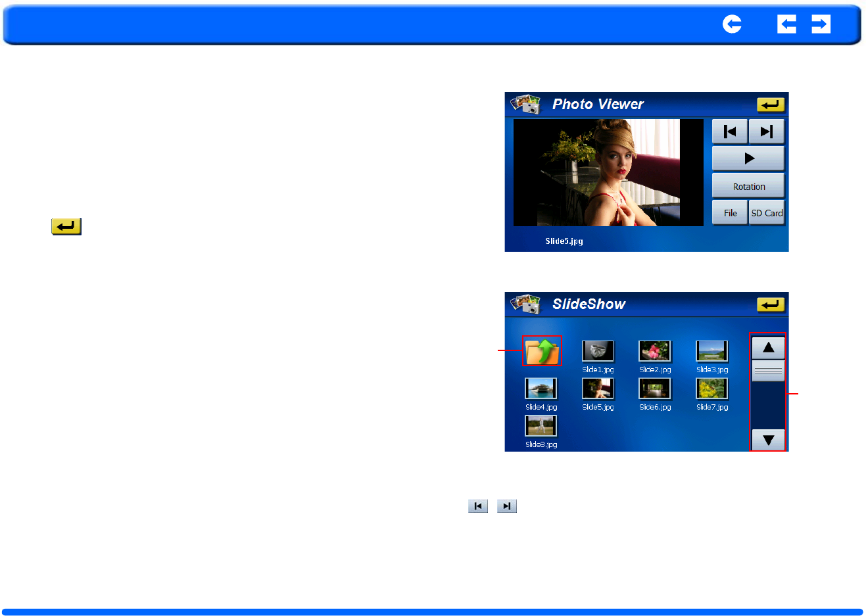866x616 pixels.
Task: Start slideshow with the play button
Action: click(x=748, y=158)
